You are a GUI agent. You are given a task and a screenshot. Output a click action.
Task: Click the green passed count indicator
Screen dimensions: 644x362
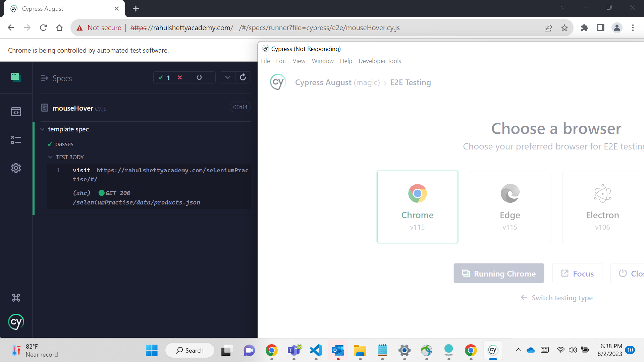pos(164,77)
